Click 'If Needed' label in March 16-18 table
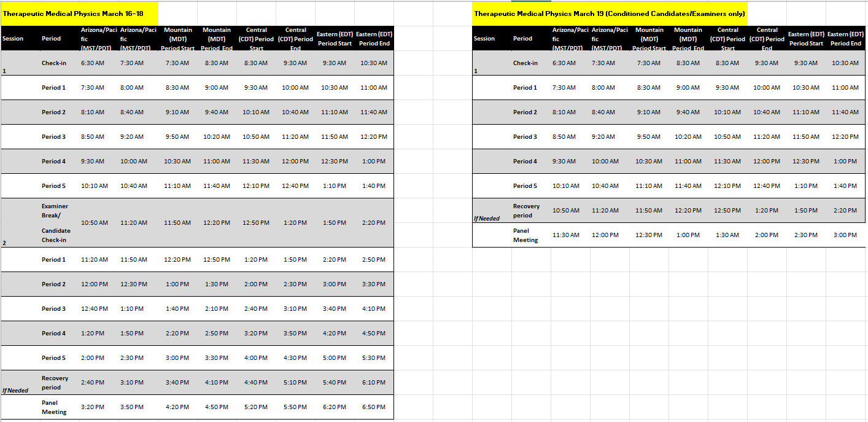868x422 pixels. click(15, 390)
